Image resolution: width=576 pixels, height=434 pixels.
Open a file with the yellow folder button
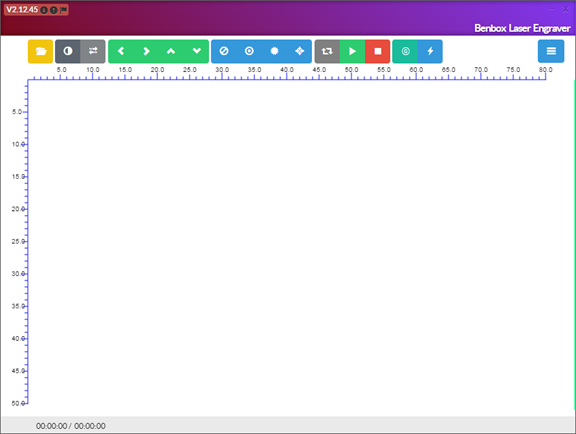point(40,51)
